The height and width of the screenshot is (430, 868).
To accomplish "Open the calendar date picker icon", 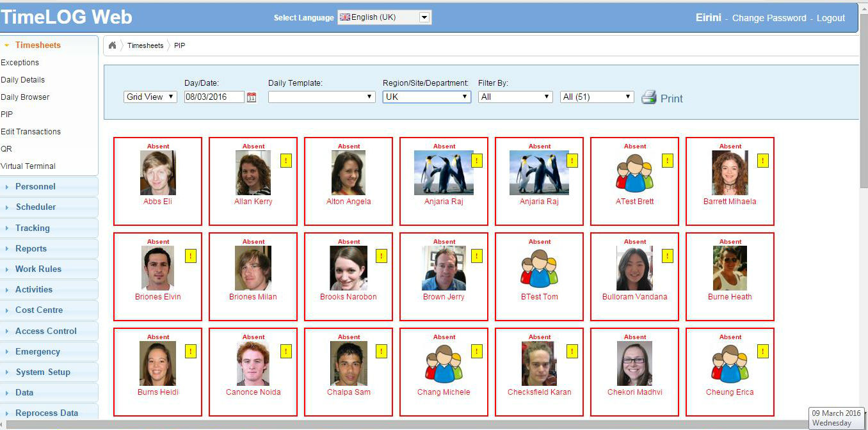I will click(252, 97).
